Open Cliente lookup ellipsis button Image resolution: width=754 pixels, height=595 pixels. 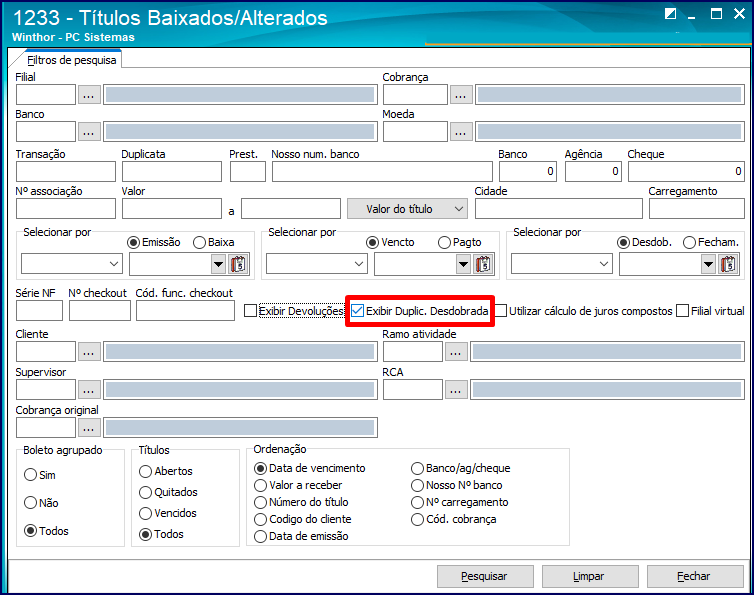(x=88, y=352)
